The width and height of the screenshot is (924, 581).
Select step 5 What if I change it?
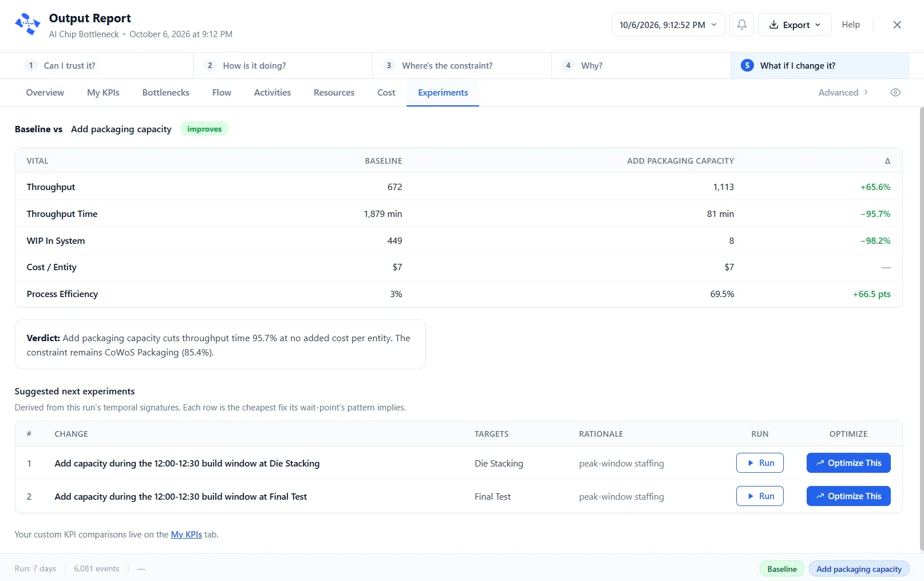(x=820, y=66)
